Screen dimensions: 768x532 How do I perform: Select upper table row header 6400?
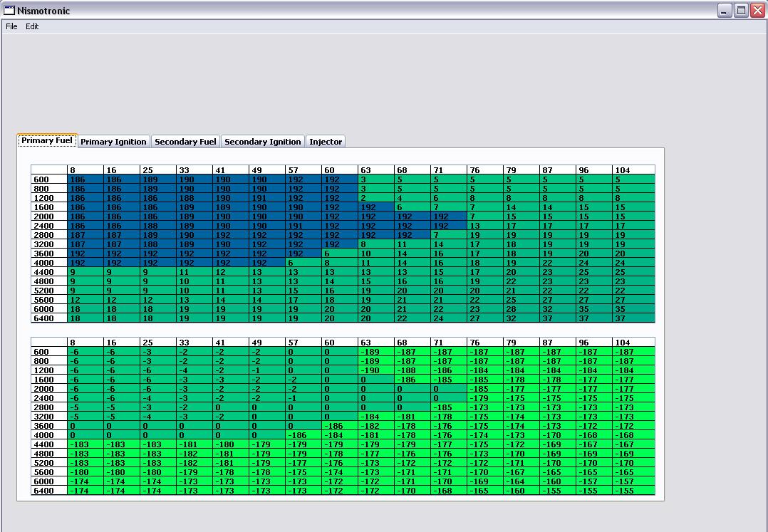49,318
